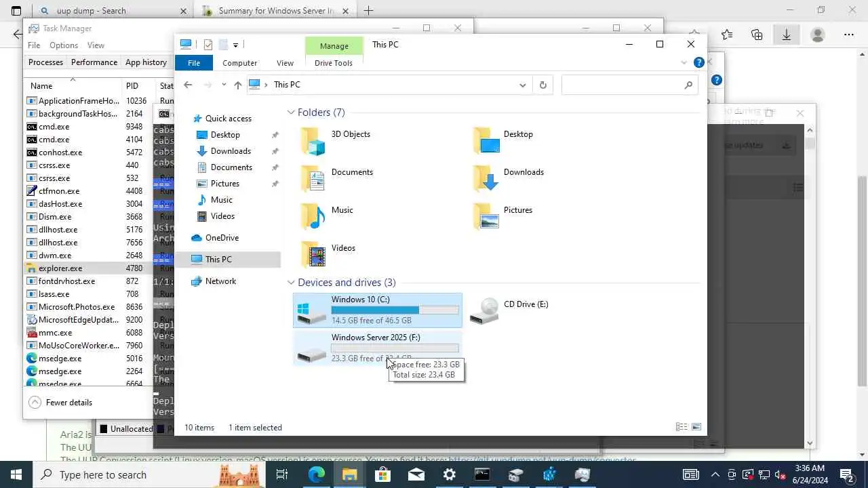Open the 3D Objects folder
Image resolution: width=868 pixels, height=488 pixels.
point(336,141)
